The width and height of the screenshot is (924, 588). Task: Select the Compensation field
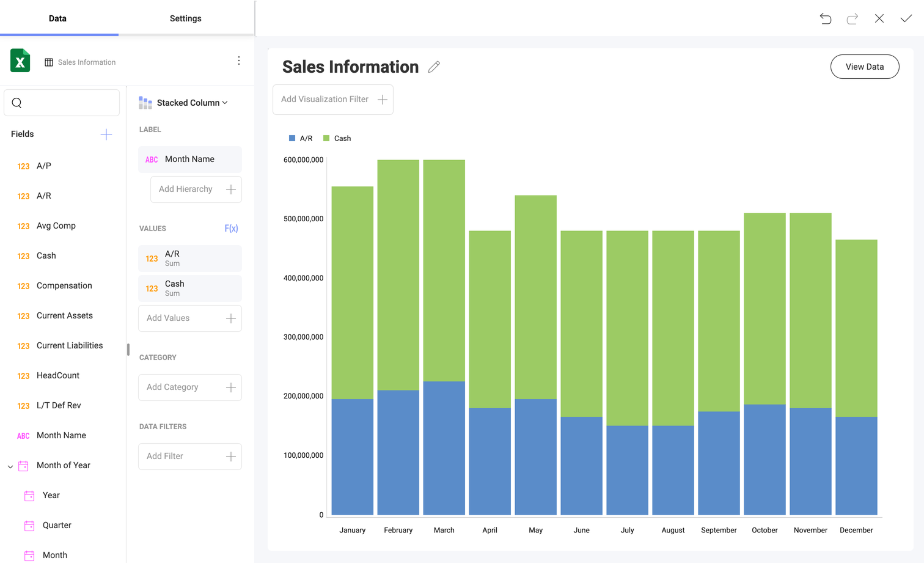[64, 286]
